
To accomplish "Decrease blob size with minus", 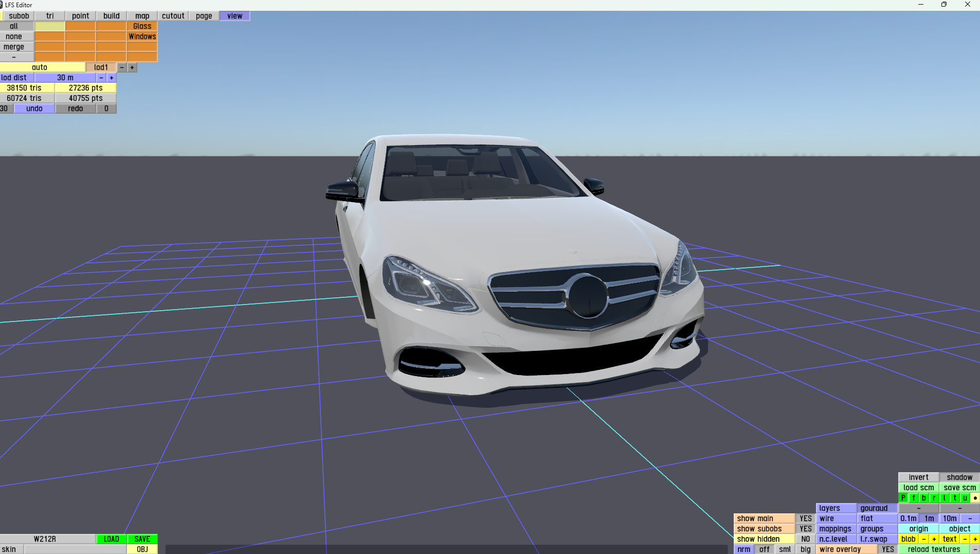I will [924, 539].
